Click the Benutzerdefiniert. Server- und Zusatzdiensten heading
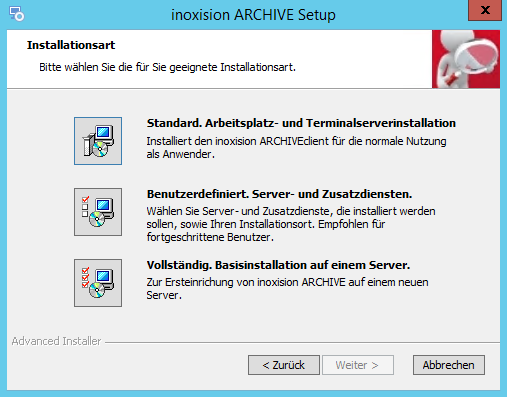This screenshot has width=507, height=397. pos(279,194)
